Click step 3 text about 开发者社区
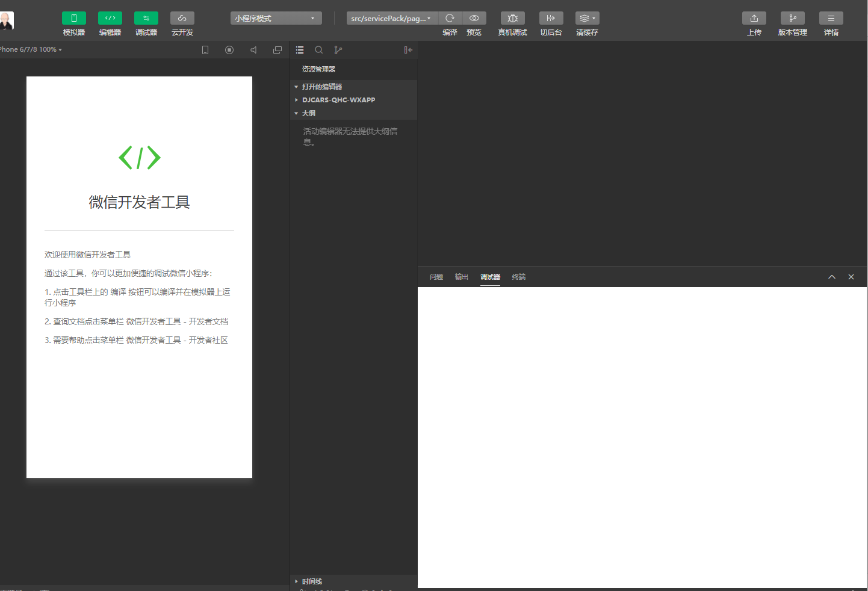This screenshot has width=868, height=591. 137,340
